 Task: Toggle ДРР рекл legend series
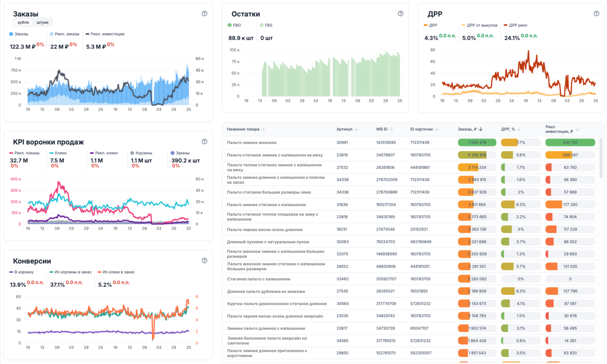pyautogui.click(x=515, y=25)
